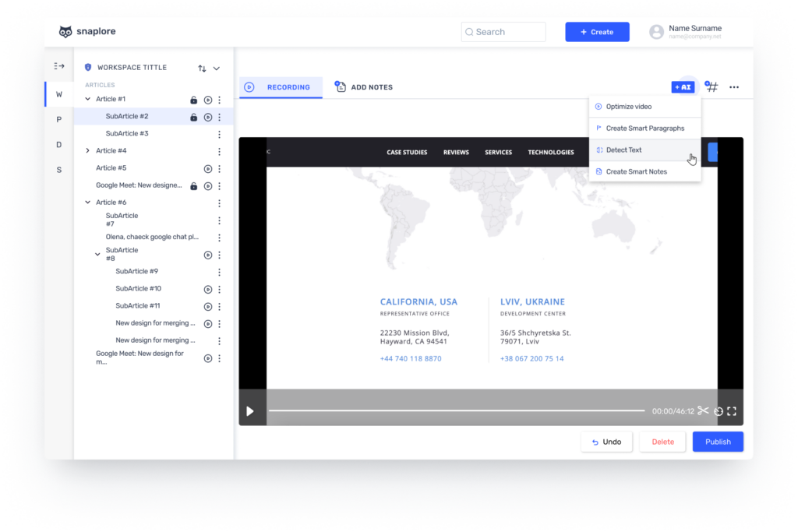
Task: Click the video progress bar
Action: pyautogui.click(x=457, y=410)
